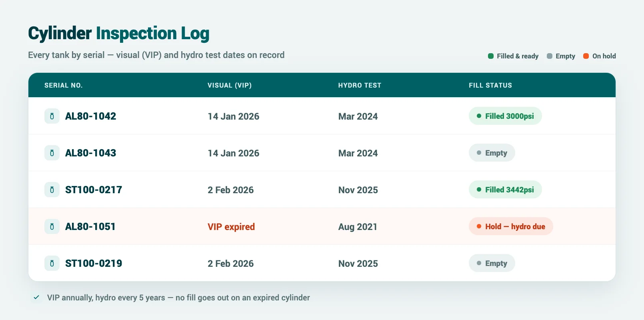Click the Hold — hydro due badge
Screen dimensions: 644x320
pyautogui.click(x=511, y=226)
